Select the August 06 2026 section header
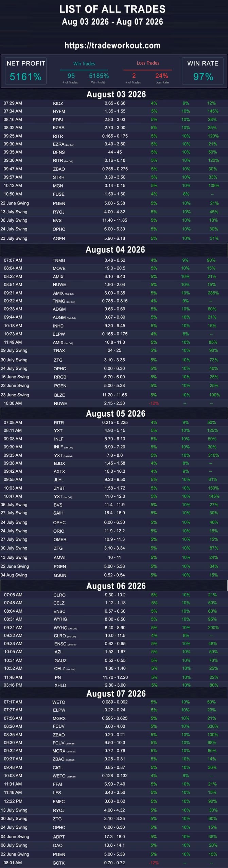 pos(116,586)
